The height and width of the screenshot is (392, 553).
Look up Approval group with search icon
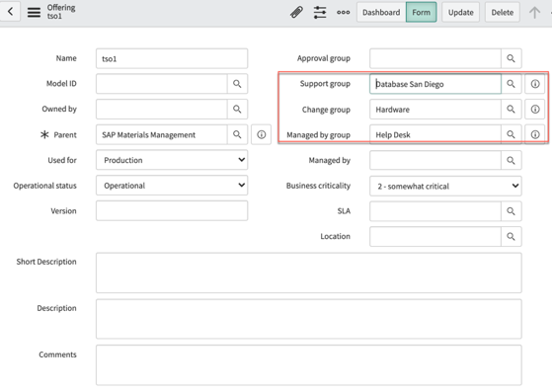click(x=512, y=58)
